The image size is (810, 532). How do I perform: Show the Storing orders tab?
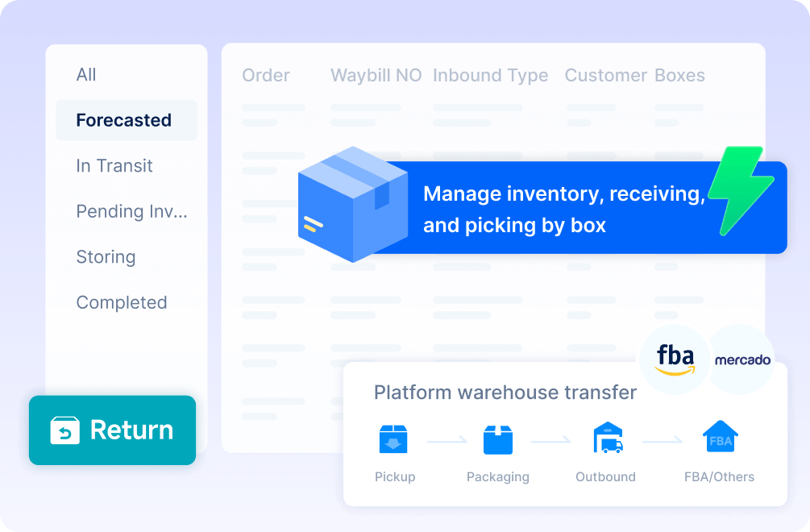click(x=106, y=257)
